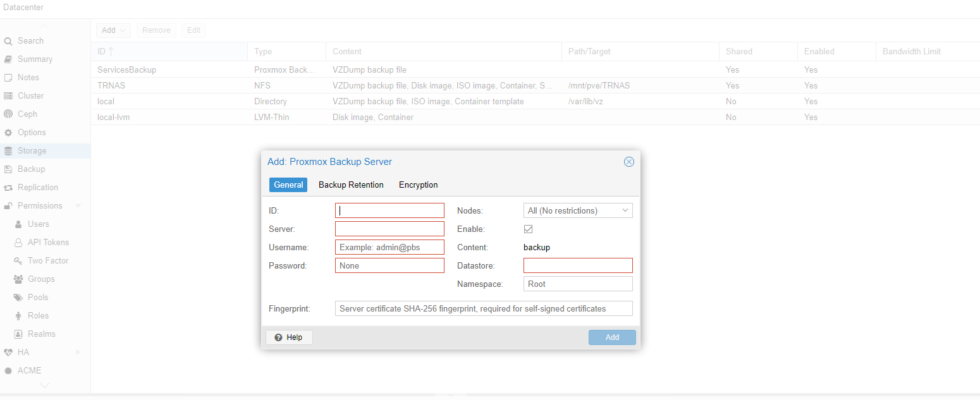Click the question mark icon in Help button
The image size is (980, 400).
[x=278, y=337]
